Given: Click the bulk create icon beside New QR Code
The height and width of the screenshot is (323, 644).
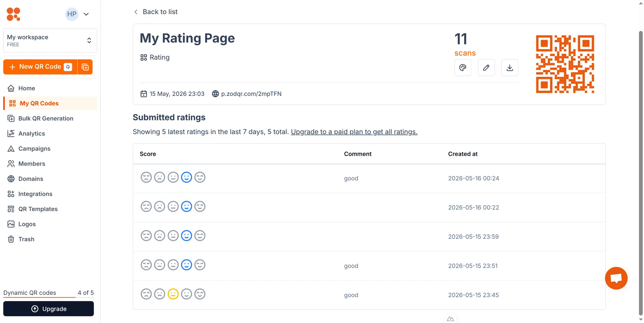Looking at the screenshot, I should pos(85,67).
